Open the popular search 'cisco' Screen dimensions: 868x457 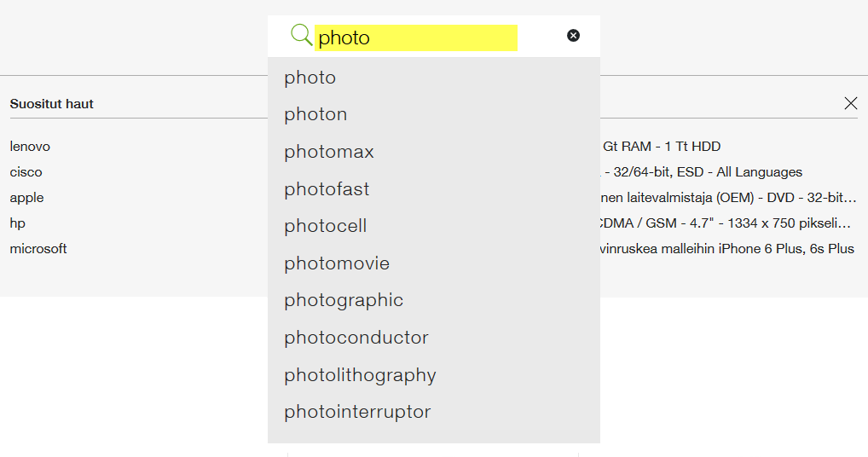click(x=26, y=172)
